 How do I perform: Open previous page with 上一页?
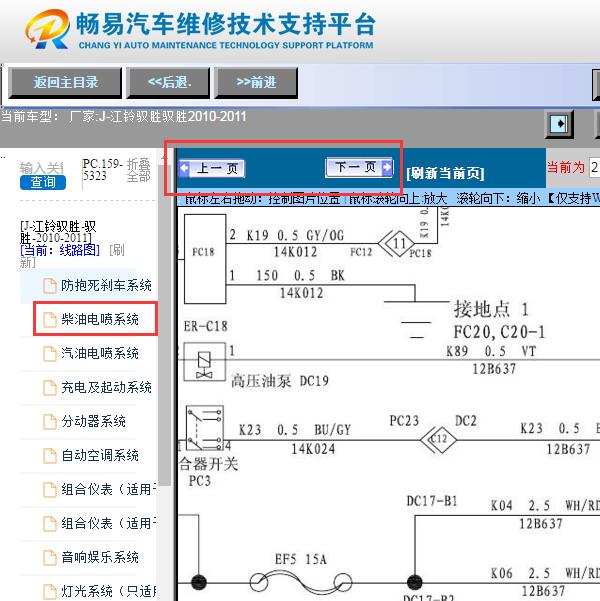point(212,168)
